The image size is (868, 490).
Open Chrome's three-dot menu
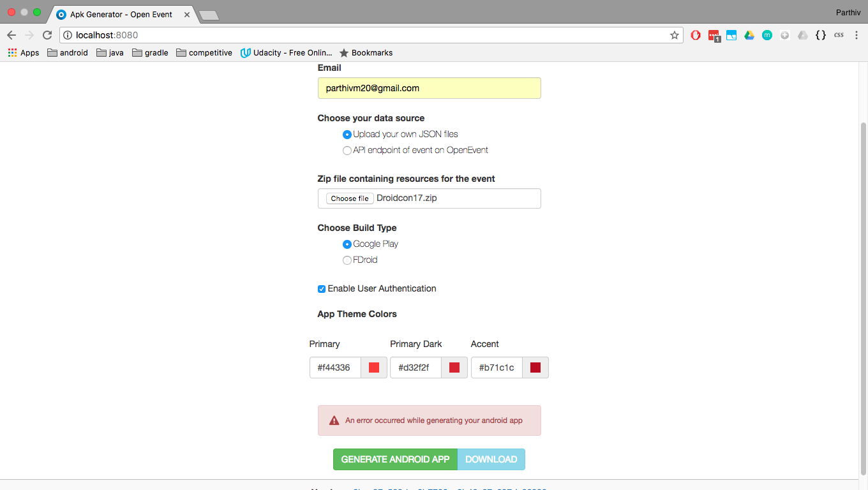click(x=857, y=35)
